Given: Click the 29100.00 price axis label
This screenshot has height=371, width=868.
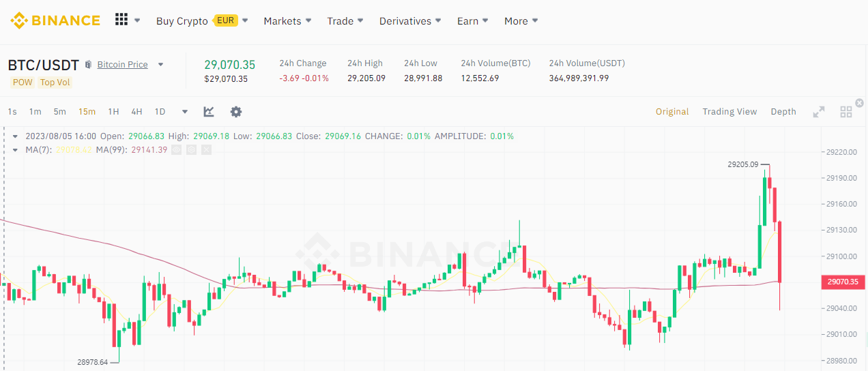Looking at the screenshot, I should 841,256.
